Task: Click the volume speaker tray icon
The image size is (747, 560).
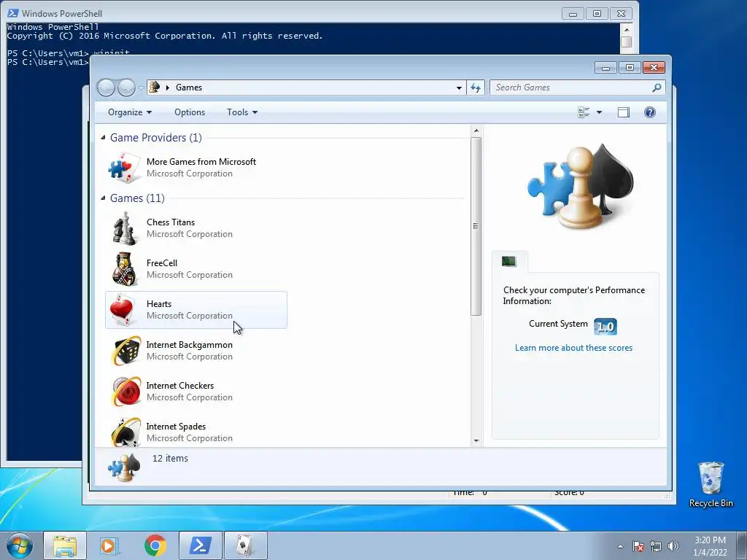Action: tap(673, 546)
